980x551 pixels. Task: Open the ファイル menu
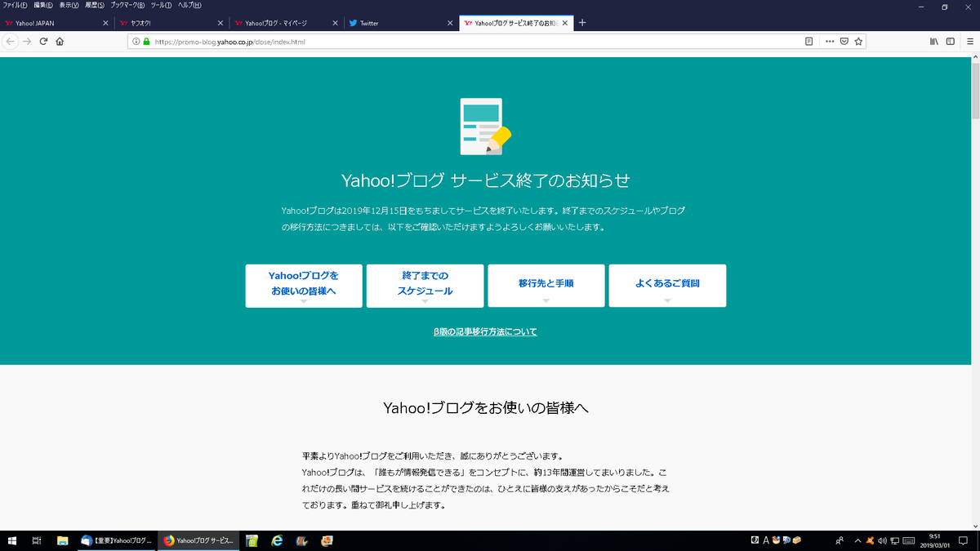15,5
